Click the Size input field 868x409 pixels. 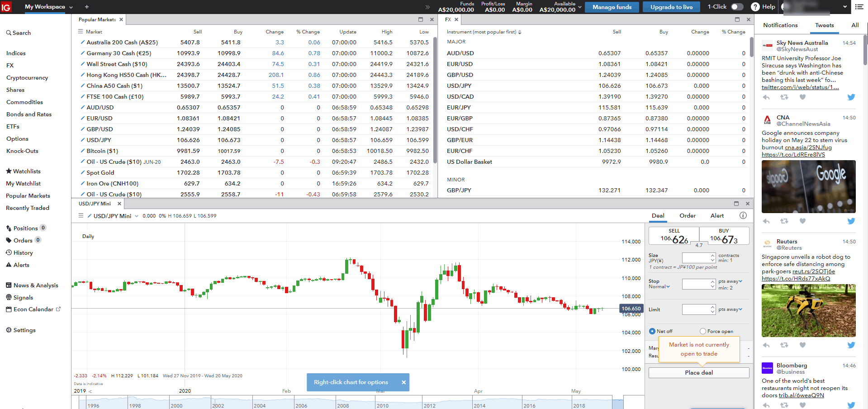coord(696,258)
